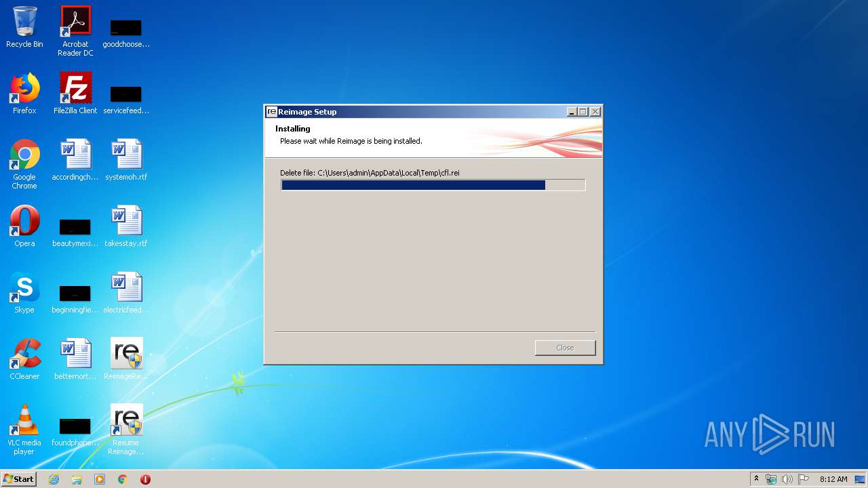Open Internet Explorer from the taskbar
The width and height of the screenshot is (868, 488).
click(54, 479)
